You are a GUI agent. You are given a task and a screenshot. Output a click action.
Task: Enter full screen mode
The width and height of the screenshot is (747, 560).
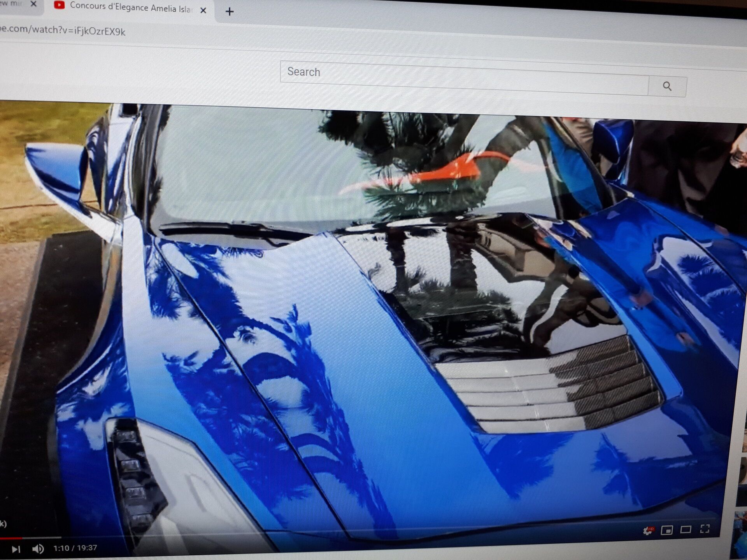pos(705,528)
